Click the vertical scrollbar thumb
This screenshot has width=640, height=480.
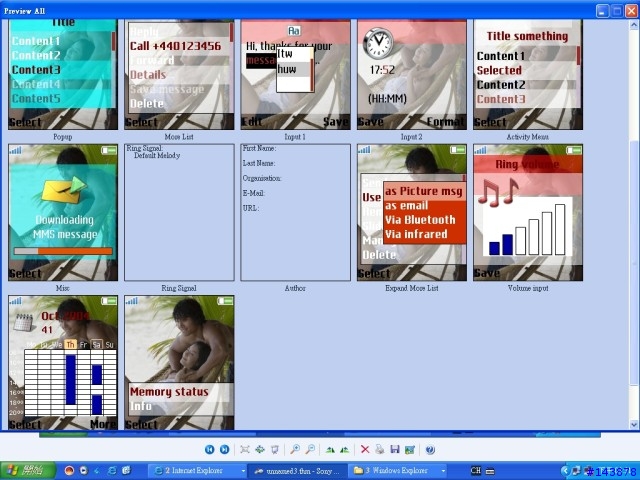634,262
